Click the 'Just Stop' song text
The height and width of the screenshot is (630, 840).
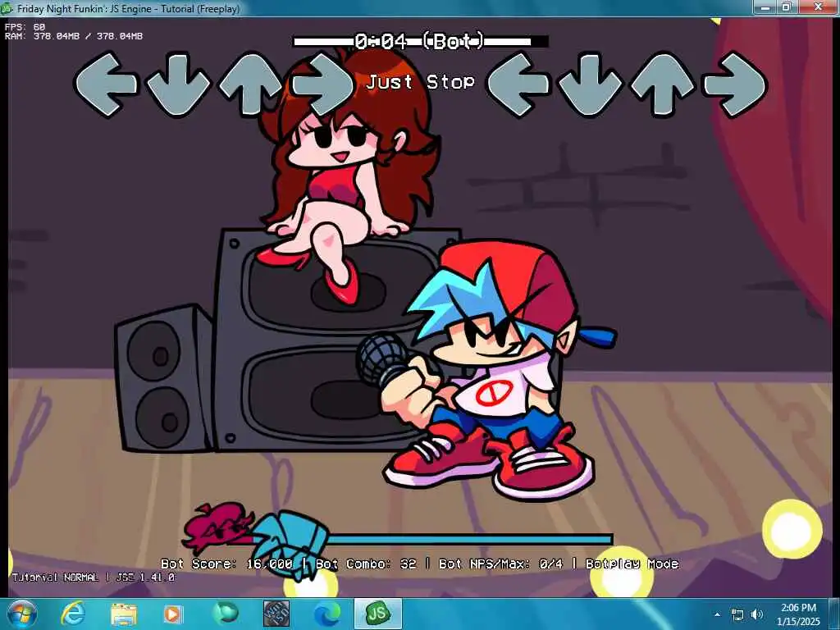point(421,82)
